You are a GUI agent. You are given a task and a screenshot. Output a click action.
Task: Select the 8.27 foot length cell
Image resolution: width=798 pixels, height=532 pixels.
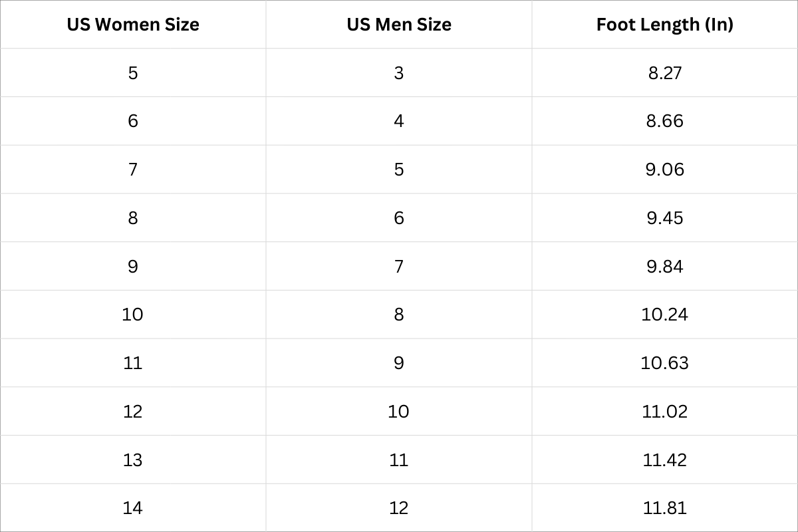pyautogui.click(x=665, y=72)
